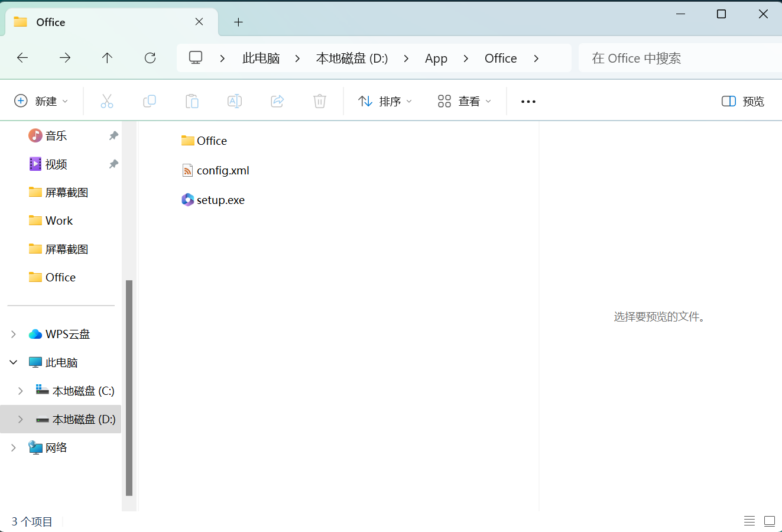The height and width of the screenshot is (532, 782).
Task: Switch to details list view icon
Action: [749, 521]
